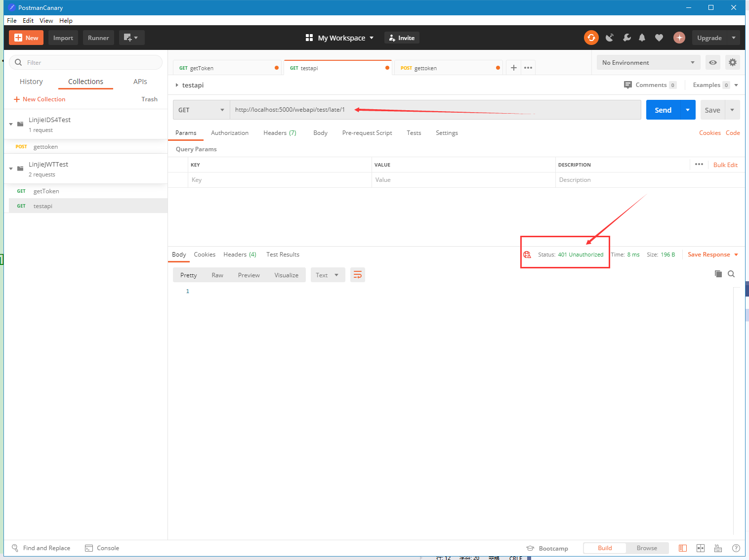
Task: Copy the response body using the copy icon
Action: click(718, 274)
